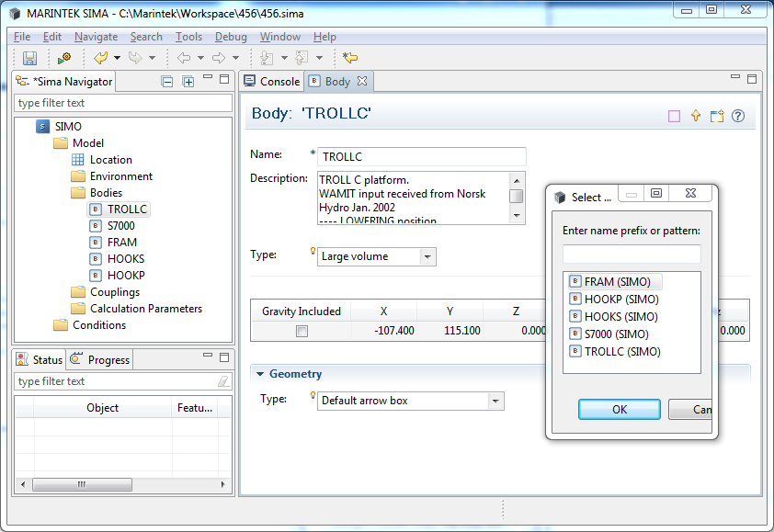The width and height of the screenshot is (774, 532).
Task: Switch to the Console tab
Action: click(x=271, y=82)
